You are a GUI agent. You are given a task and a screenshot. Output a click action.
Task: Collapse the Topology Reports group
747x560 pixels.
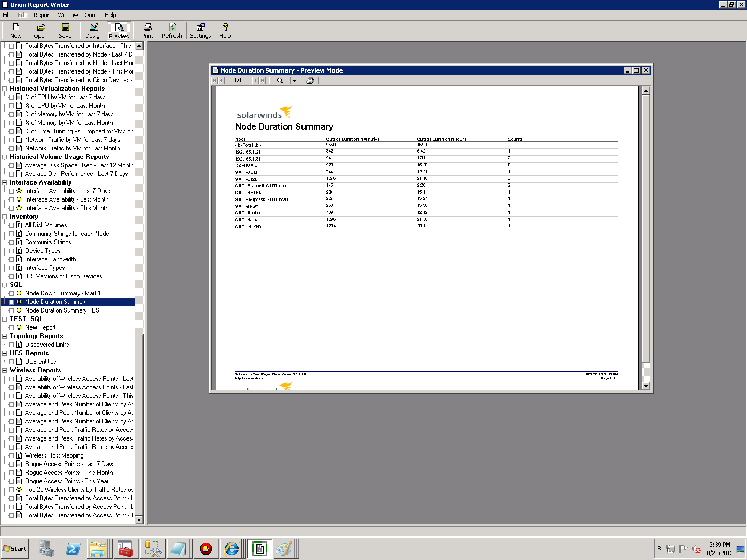pos(5,336)
